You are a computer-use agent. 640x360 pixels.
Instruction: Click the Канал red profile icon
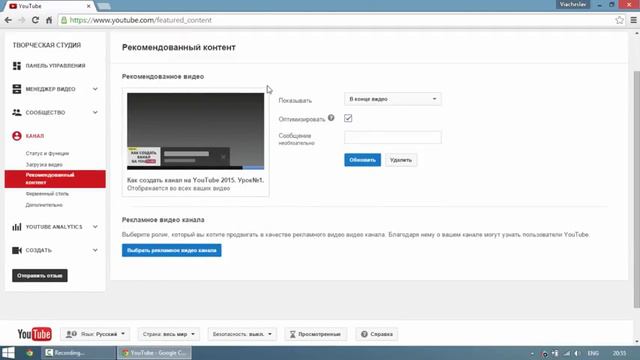tap(17, 136)
